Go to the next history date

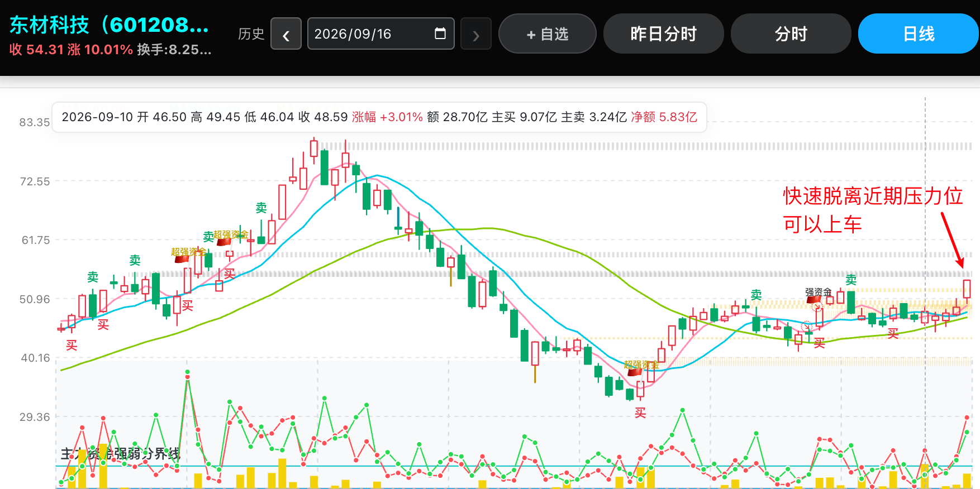click(x=476, y=34)
